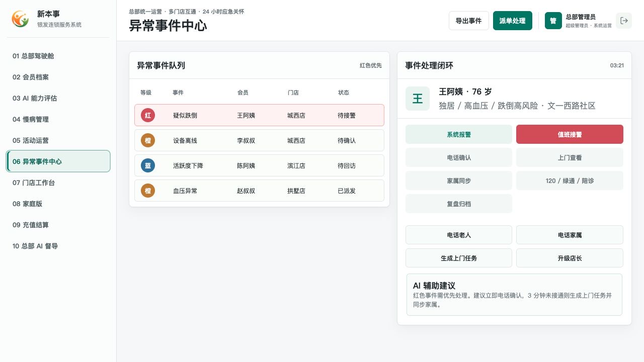The image size is (644, 362).
Task: Select the 上门查看 step
Action: (x=570, y=157)
